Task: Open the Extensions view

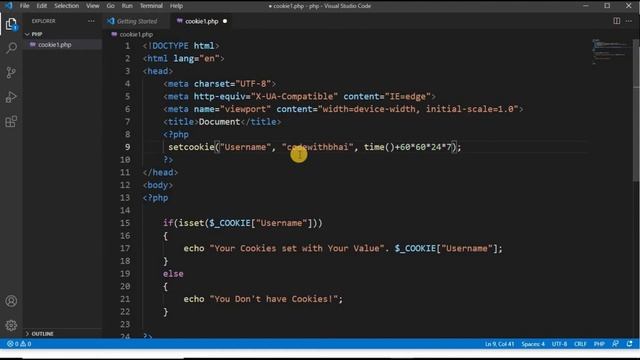Action: [11, 121]
